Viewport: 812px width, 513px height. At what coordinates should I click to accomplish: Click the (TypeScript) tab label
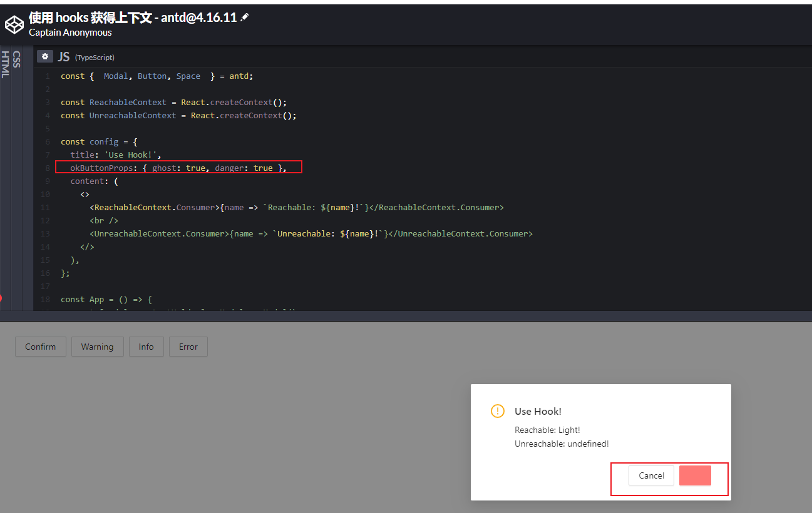[95, 57]
